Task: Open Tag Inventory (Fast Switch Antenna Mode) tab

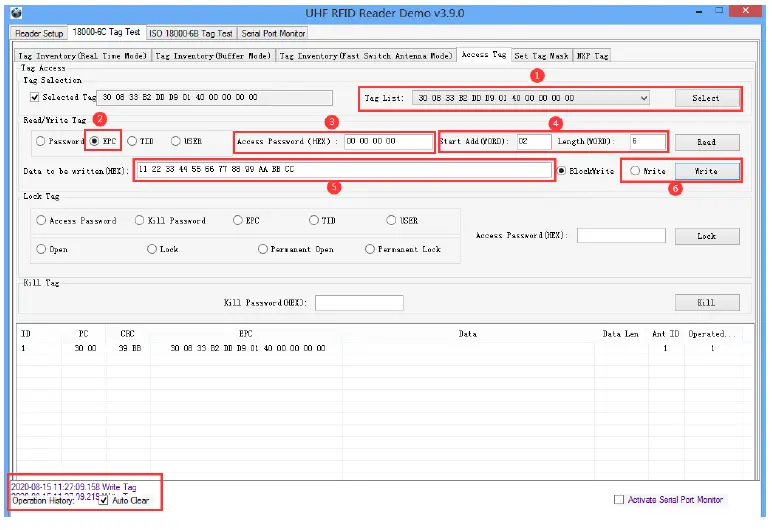Action: [x=366, y=56]
